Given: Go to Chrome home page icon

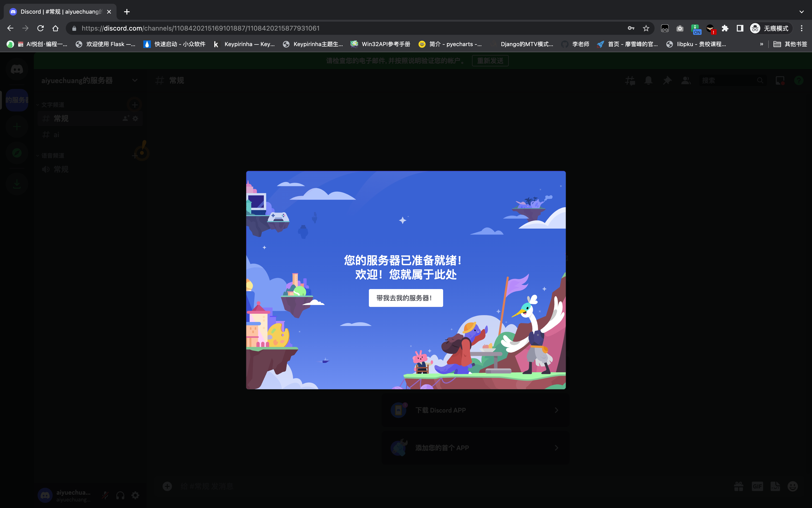Looking at the screenshot, I should [55, 28].
